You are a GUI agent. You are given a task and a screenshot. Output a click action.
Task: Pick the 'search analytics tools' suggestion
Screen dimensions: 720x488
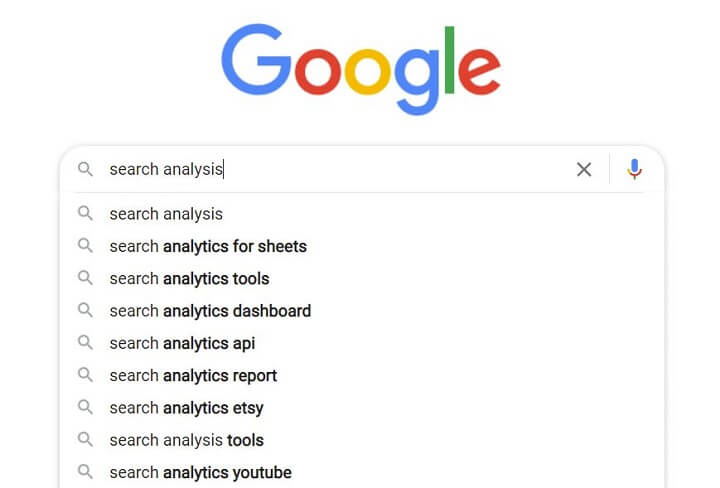[x=362, y=279]
